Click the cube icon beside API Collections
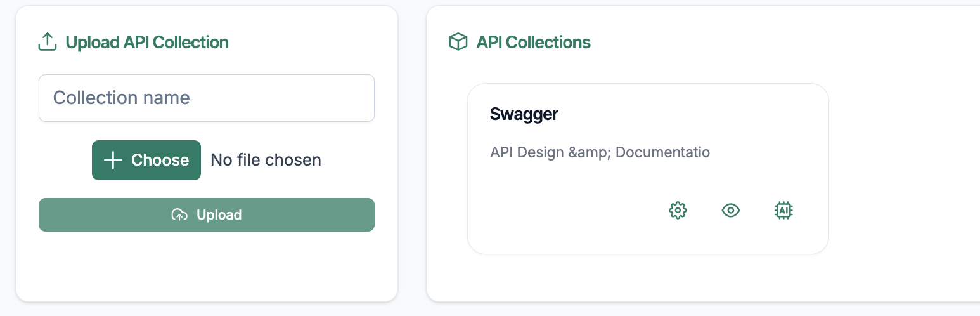The width and height of the screenshot is (980, 316). coord(458,43)
